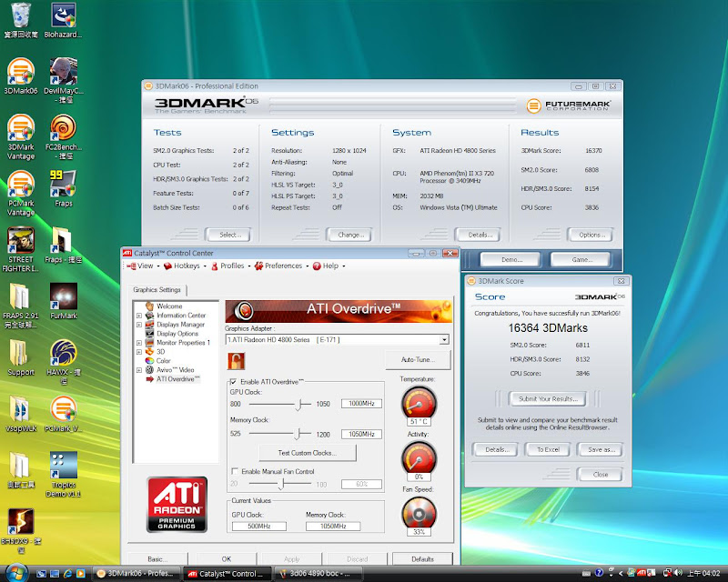Click the blue help question-mark tray icon
The width and height of the screenshot is (728, 582).
click(599, 573)
